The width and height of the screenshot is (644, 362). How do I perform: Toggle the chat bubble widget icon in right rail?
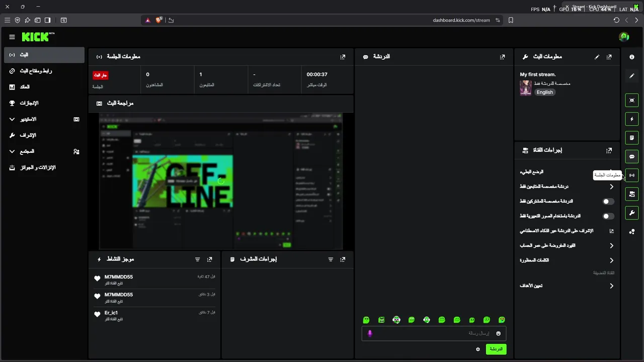click(x=632, y=156)
